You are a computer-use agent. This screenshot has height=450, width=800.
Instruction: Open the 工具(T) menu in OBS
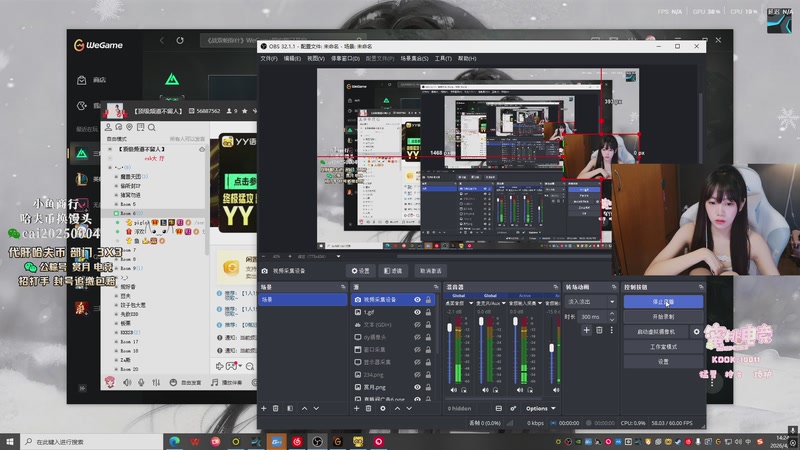point(443,58)
